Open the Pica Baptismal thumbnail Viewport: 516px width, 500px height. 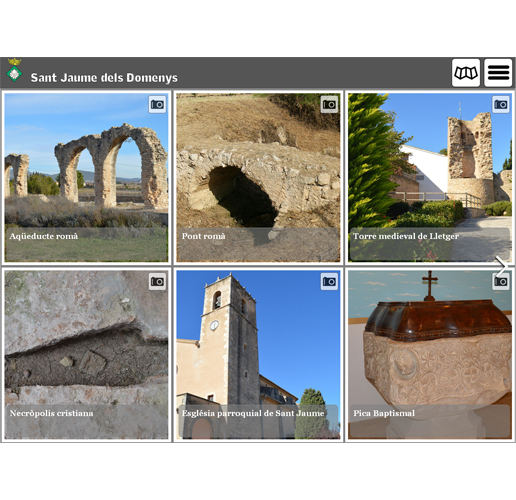click(x=430, y=355)
